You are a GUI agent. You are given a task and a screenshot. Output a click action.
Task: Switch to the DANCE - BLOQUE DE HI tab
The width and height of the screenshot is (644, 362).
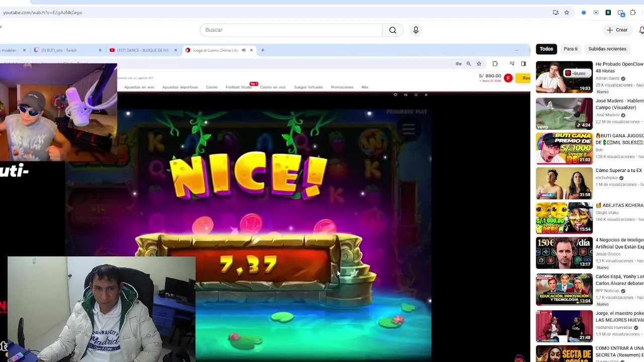click(x=142, y=50)
